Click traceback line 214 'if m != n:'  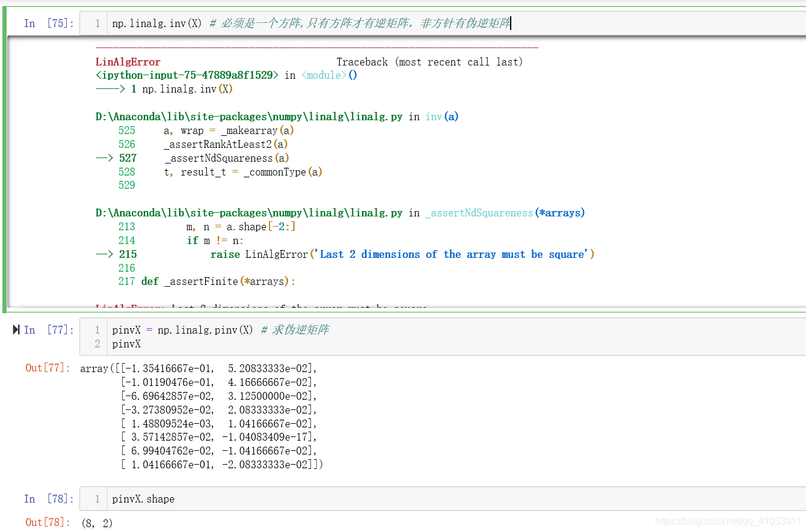pyautogui.click(x=181, y=240)
